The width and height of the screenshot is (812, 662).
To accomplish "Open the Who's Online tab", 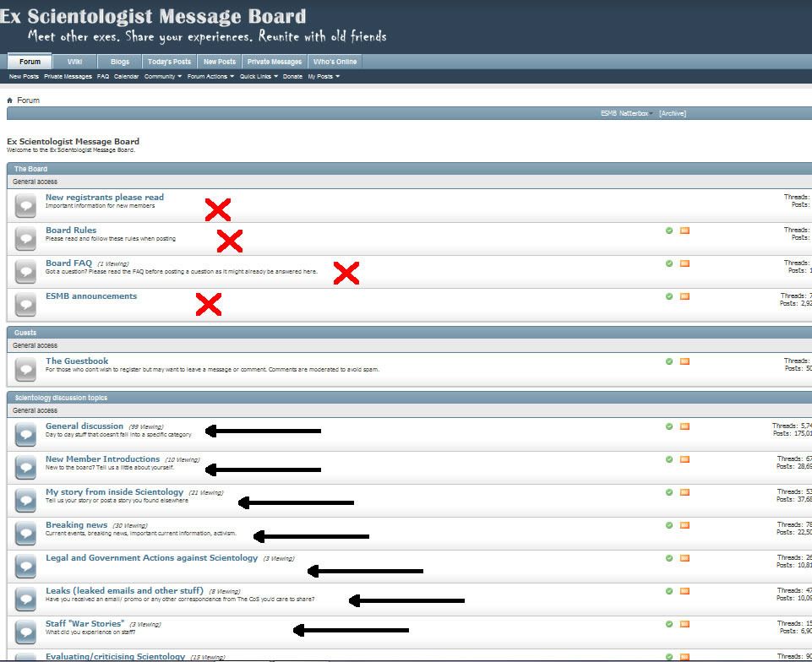I will point(335,62).
